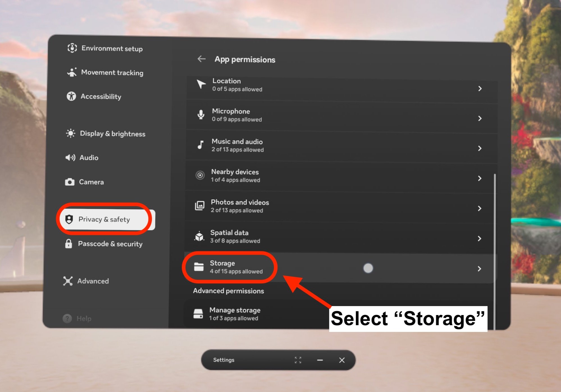Click the expand-window icon in the Settings bar
The height and width of the screenshot is (392, 561).
point(298,360)
